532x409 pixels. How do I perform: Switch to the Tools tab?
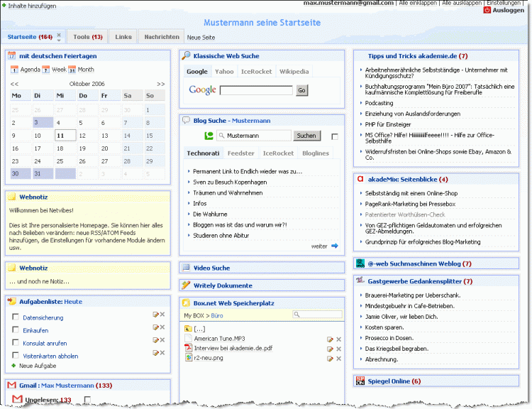click(88, 37)
